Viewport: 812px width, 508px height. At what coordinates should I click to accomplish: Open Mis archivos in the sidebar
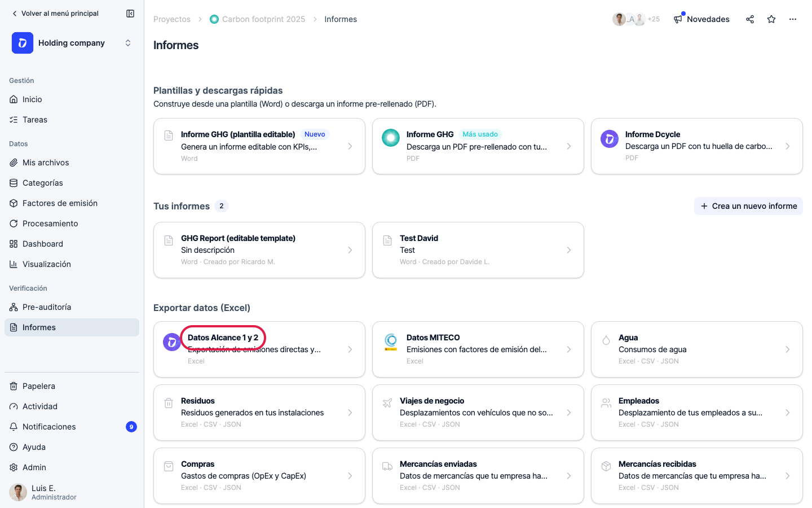[72, 163]
